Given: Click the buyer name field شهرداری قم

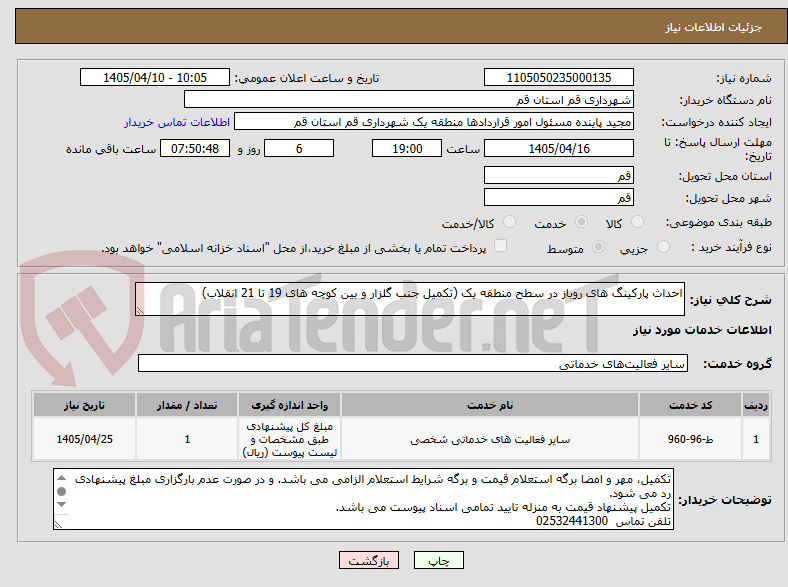Looking at the screenshot, I should click(x=409, y=100).
